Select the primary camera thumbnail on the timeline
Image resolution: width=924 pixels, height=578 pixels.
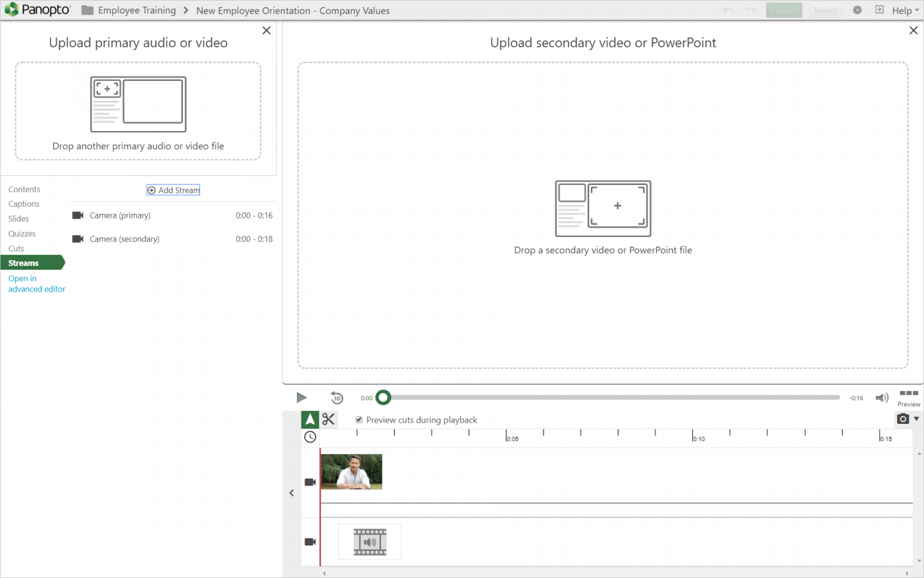click(x=352, y=471)
